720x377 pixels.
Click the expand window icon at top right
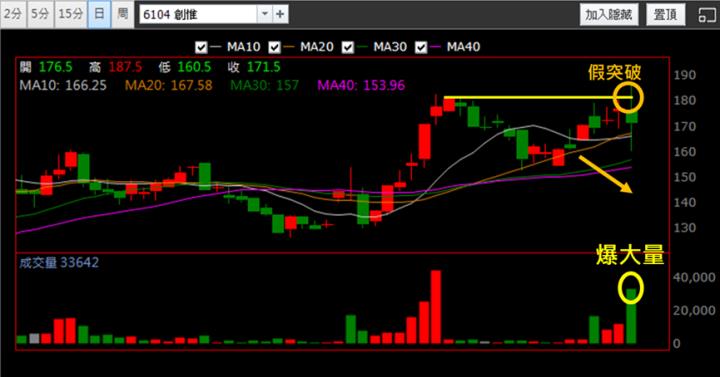707,15
